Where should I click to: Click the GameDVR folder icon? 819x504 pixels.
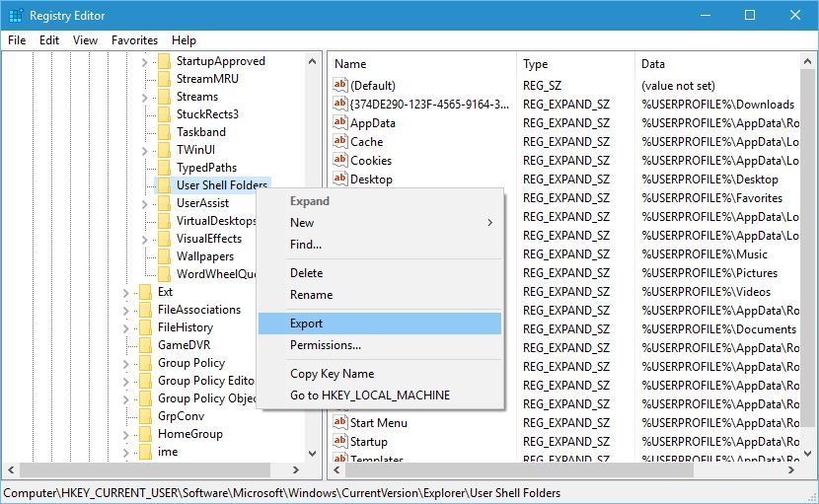coord(146,345)
